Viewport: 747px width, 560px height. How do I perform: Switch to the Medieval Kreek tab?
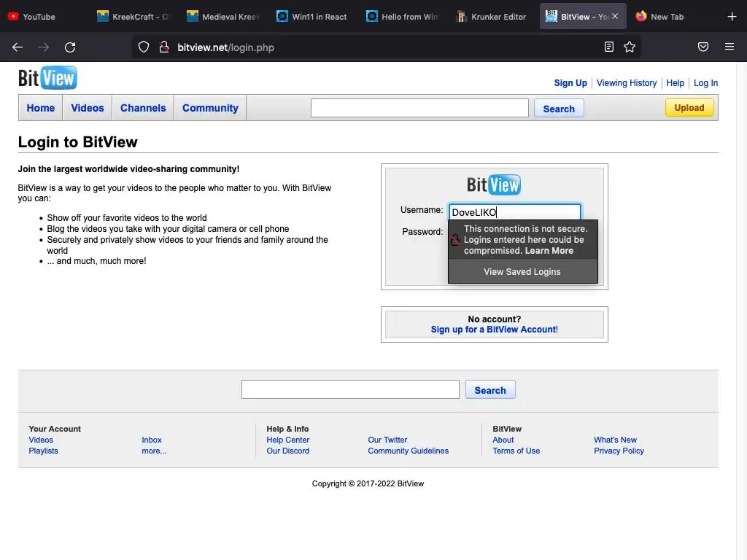click(223, 17)
